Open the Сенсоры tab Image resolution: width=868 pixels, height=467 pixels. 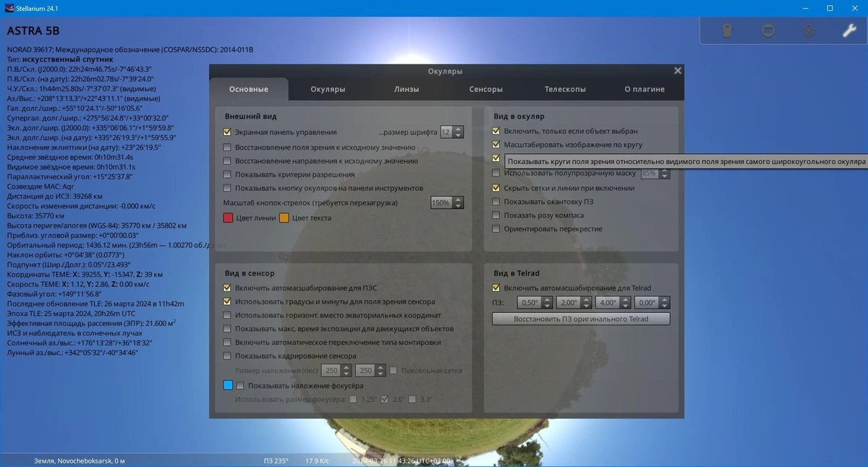pyautogui.click(x=485, y=89)
